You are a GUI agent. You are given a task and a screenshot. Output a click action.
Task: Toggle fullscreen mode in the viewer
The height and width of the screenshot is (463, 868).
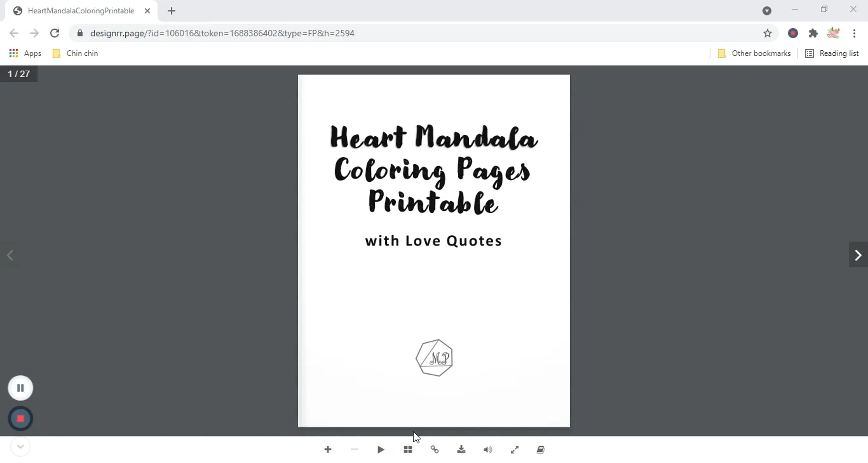click(x=514, y=449)
